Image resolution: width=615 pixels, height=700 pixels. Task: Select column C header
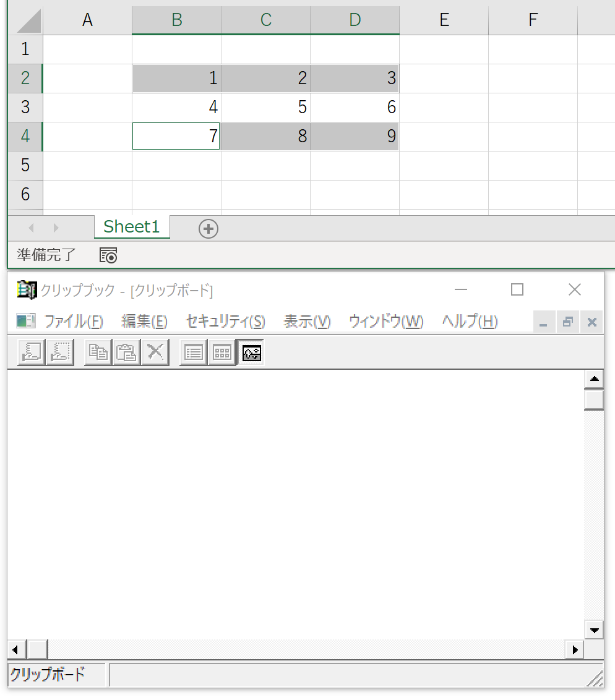pyautogui.click(x=266, y=20)
